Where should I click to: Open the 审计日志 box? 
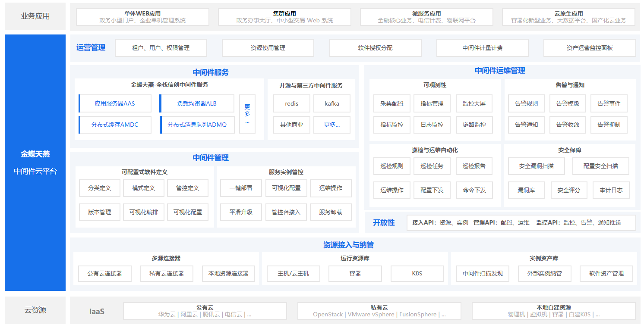(x=611, y=190)
